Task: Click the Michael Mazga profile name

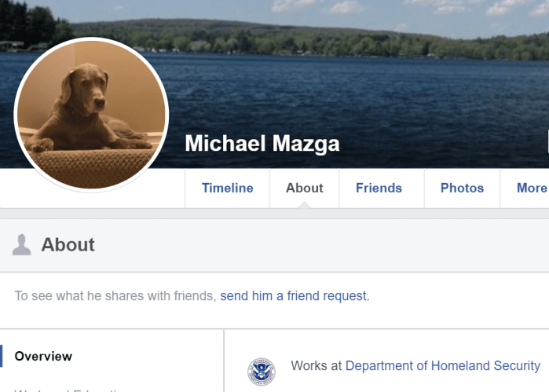Action: pos(262,145)
